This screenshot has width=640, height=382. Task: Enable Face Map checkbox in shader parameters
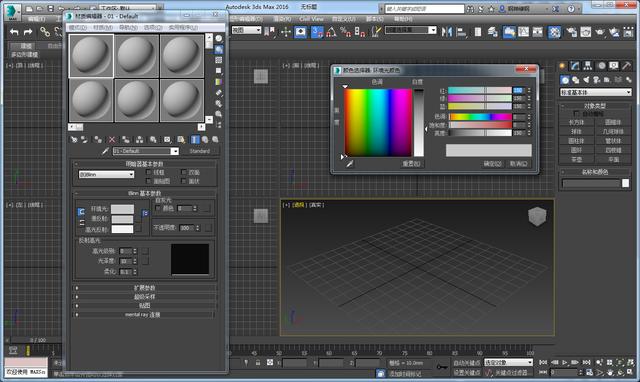(149, 181)
